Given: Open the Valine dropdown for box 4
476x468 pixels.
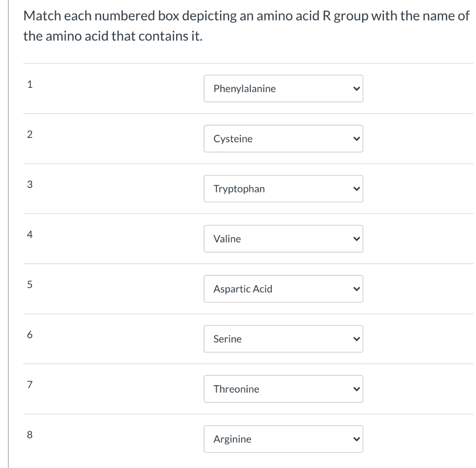Looking at the screenshot, I should (283, 239).
